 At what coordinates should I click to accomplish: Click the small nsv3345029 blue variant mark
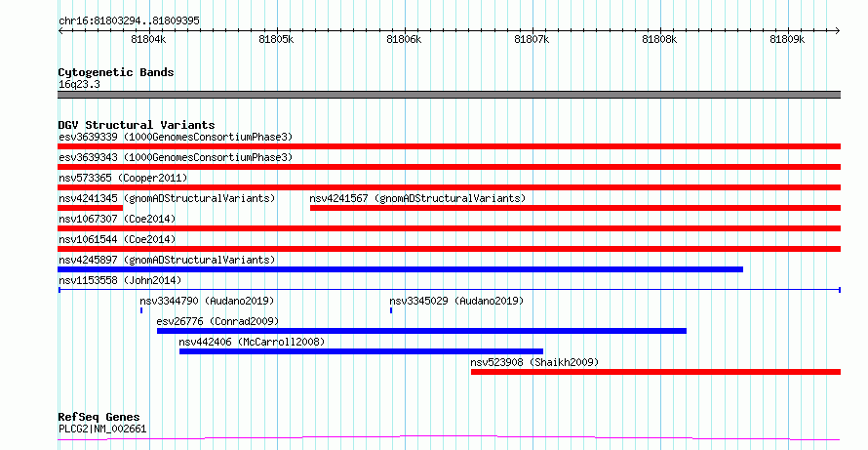tap(391, 310)
